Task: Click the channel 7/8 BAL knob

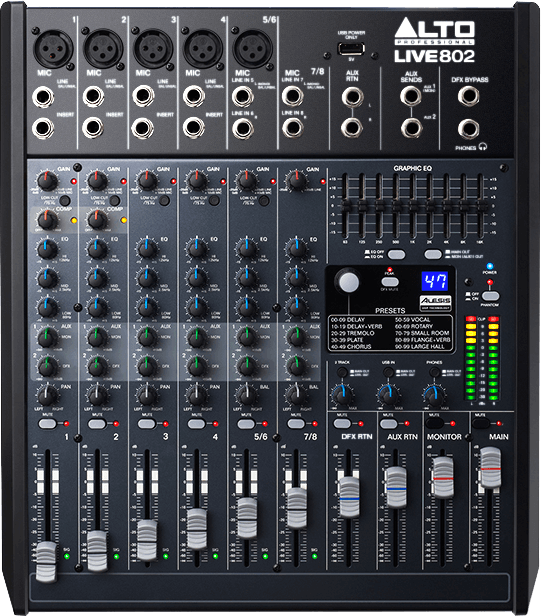Action: click(297, 396)
